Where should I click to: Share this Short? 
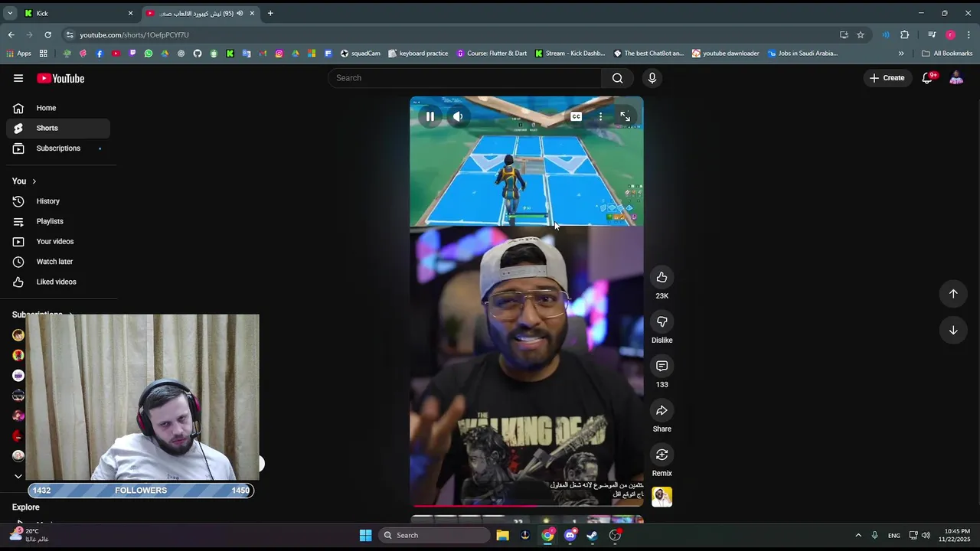[x=661, y=410]
